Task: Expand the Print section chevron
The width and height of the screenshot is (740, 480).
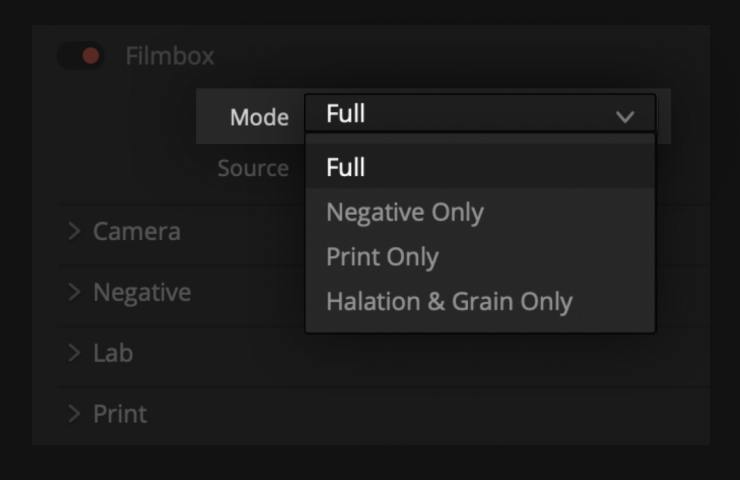Action: (x=74, y=413)
